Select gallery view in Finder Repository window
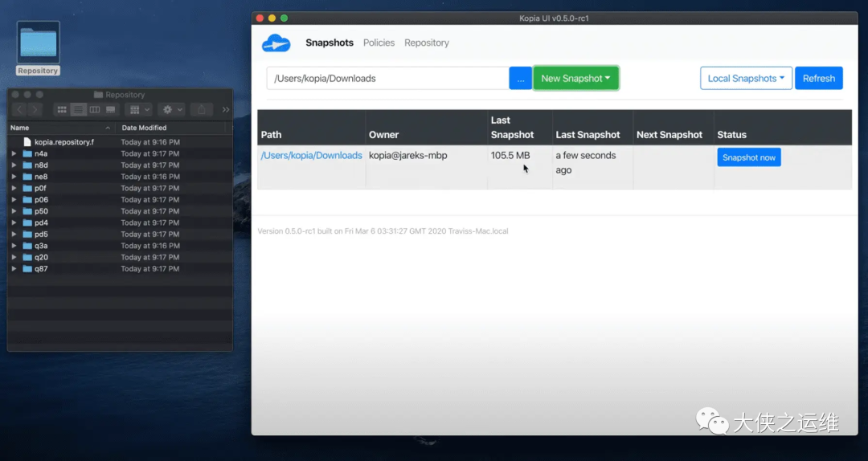The height and width of the screenshot is (461, 868). coord(111,109)
